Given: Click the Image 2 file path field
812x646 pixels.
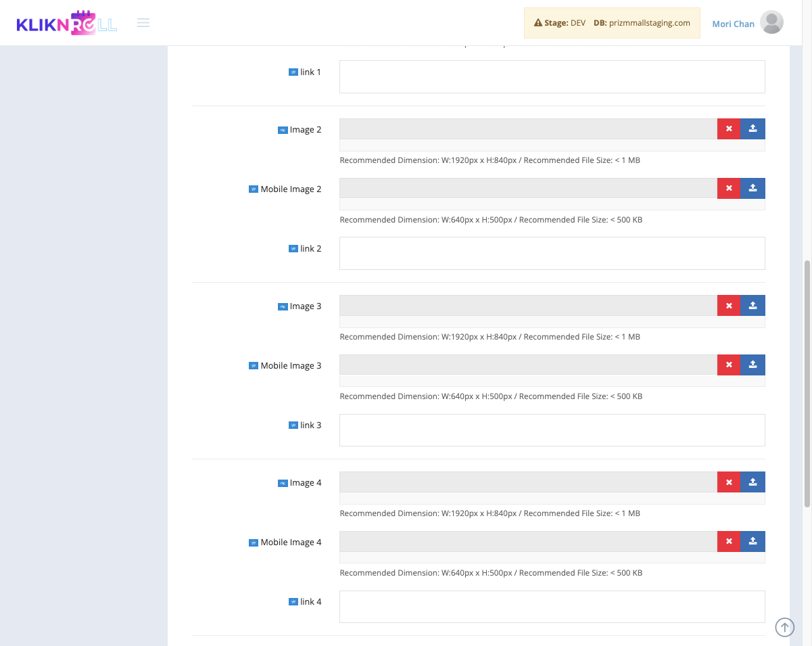Looking at the screenshot, I should point(528,129).
